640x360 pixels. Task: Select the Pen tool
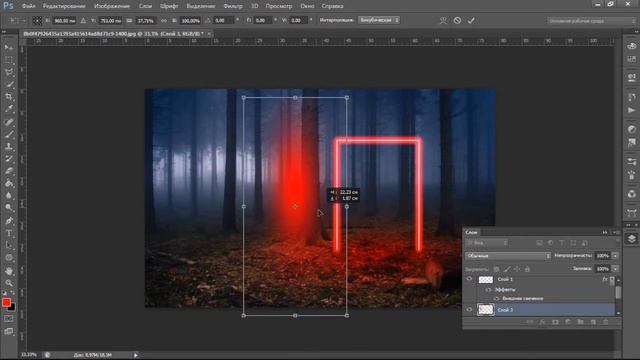pyautogui.click(x=9, y=221)
